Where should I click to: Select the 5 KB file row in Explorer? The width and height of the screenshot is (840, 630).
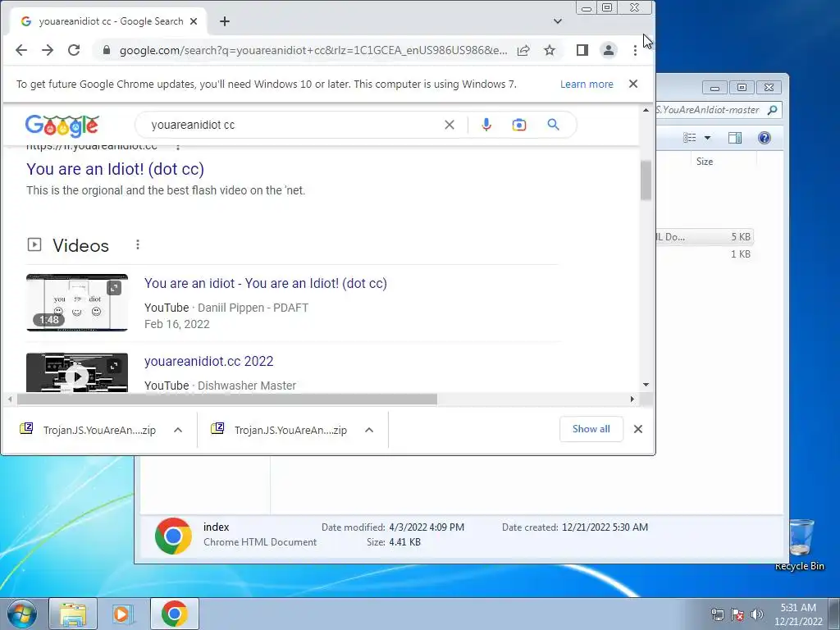(705, 237)
